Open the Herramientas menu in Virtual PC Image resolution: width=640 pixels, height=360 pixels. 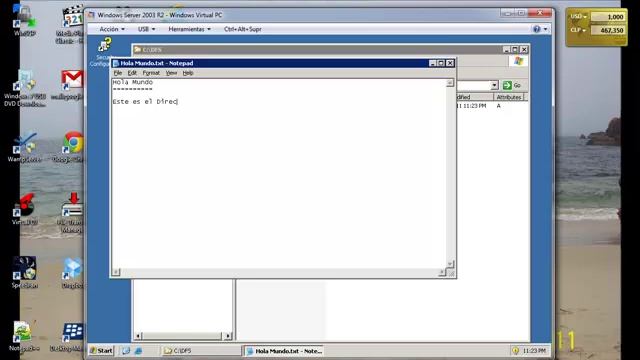[x=189, y=29]
